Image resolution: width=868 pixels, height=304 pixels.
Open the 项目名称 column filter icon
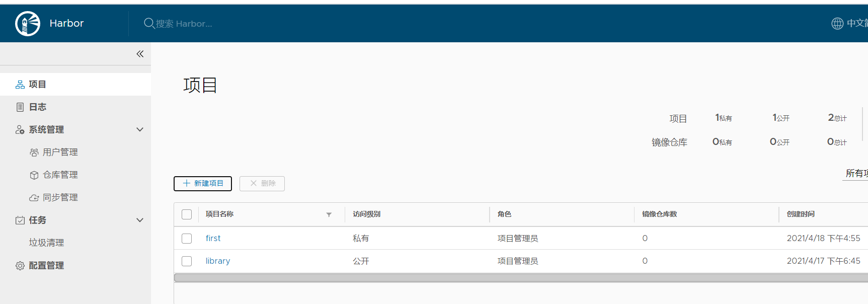pyautogui.click(x=329, y=214)
